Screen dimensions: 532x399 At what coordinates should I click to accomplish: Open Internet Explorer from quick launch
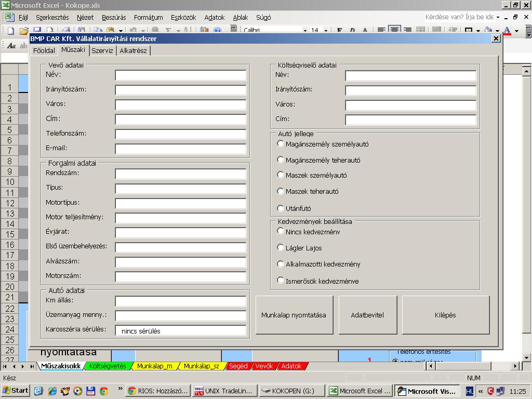52,391
